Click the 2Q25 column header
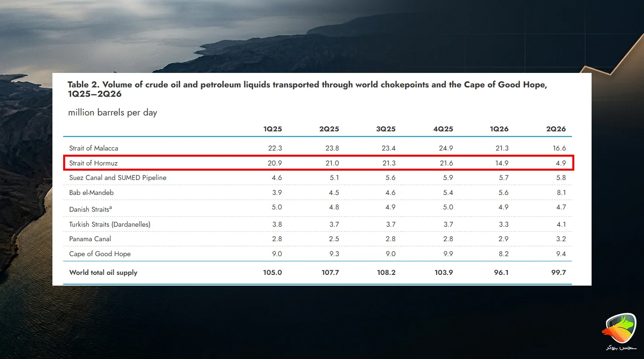The width and height of the screenshot is (644, 359). 329,129
